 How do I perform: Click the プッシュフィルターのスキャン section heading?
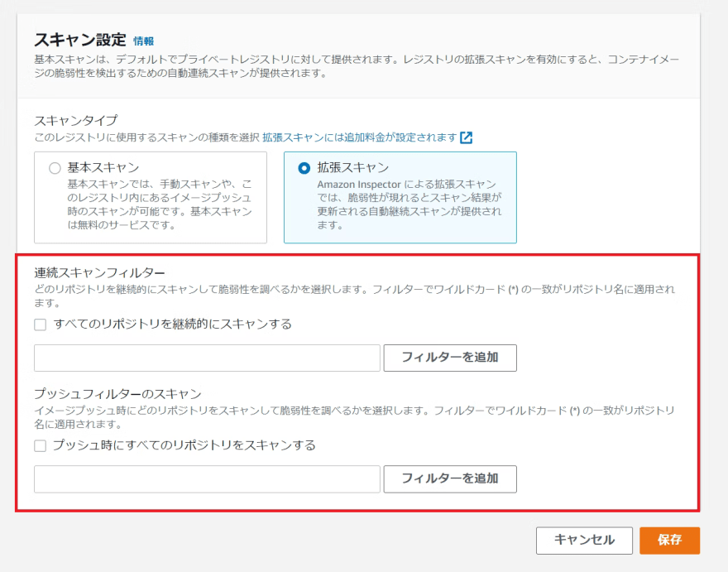tap(118, 394)
